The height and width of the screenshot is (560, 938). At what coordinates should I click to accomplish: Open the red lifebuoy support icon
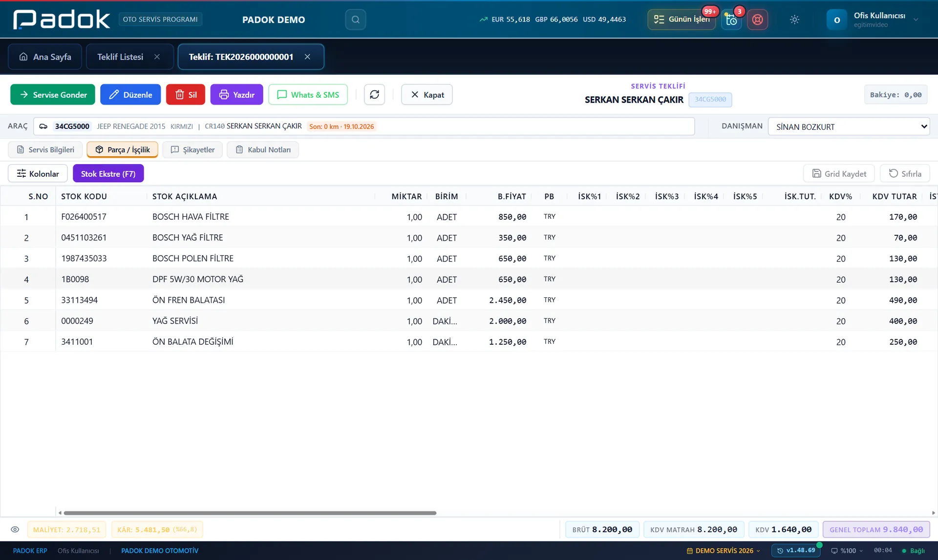757,20
